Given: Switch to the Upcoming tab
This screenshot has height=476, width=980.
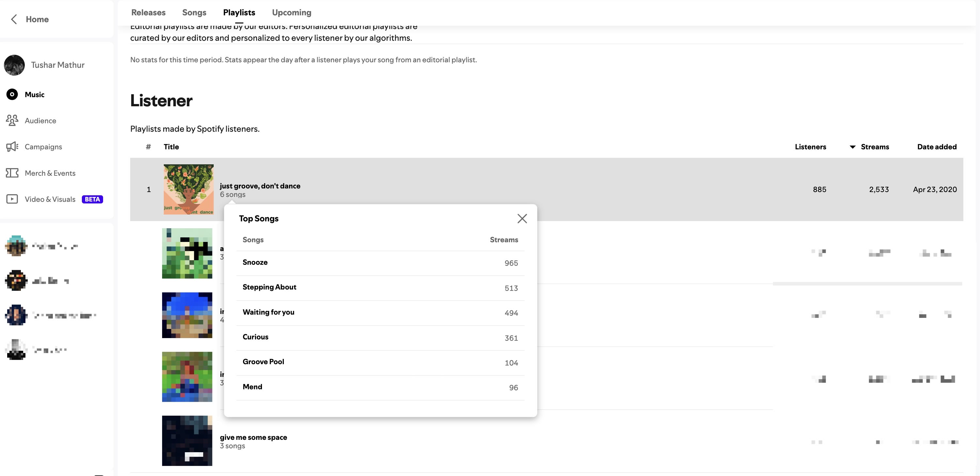Looking at the screenshot, I should tap(291, 12).
